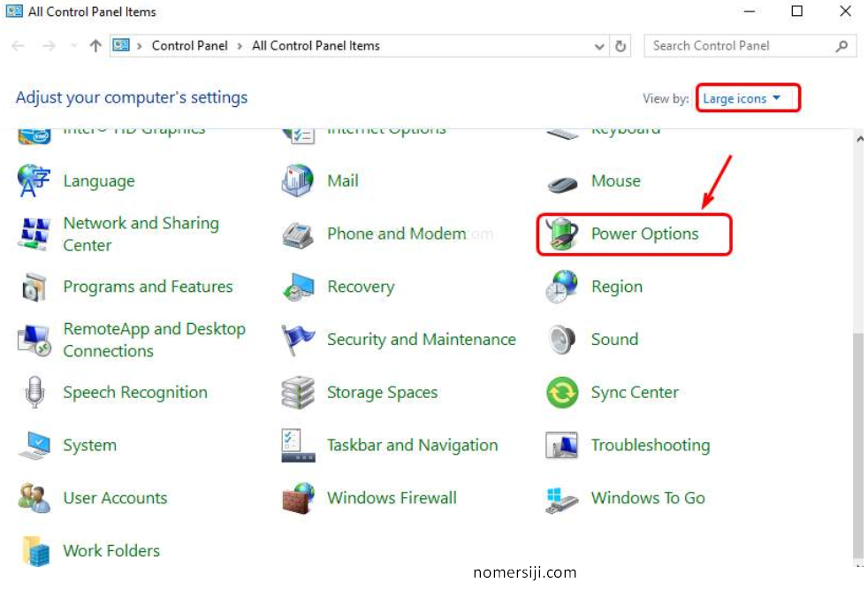The height and width of the screenshot is (590, 868).
Task: Click the All Control Panel Items breadcrumb
Action: tap(316, 46)
